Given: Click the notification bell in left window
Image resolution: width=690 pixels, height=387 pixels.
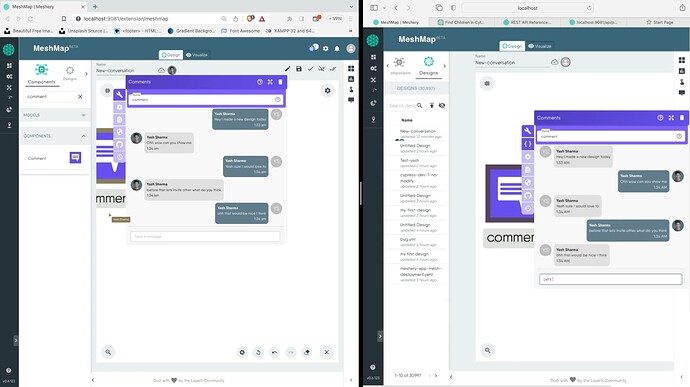Looking at the screenshot, I should [337, 48].
